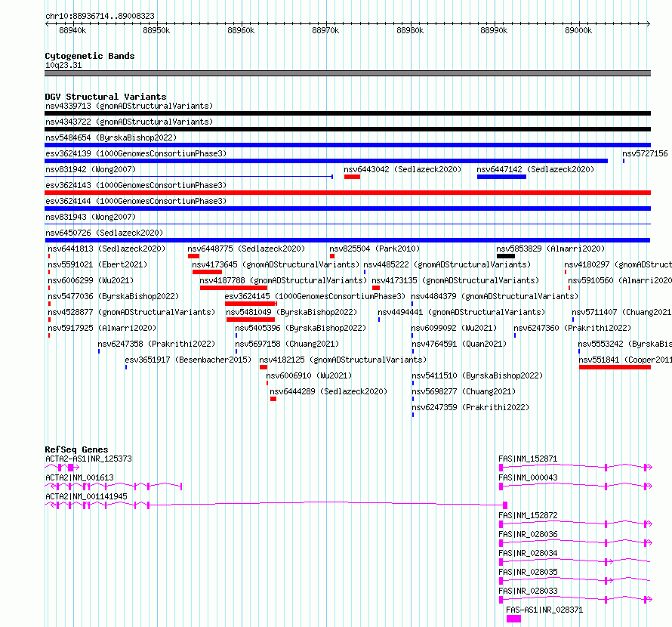Click FAS|NM_152872 transcript label
The image size is (672, 627).
(528, 515)
